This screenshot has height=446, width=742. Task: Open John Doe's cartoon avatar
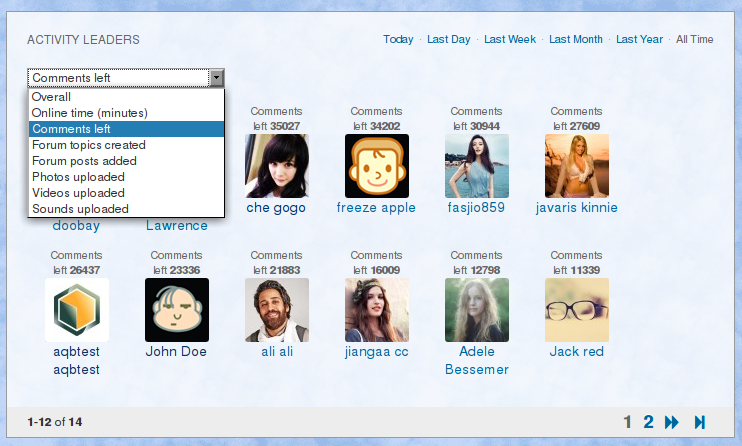(x=177, y=310)
